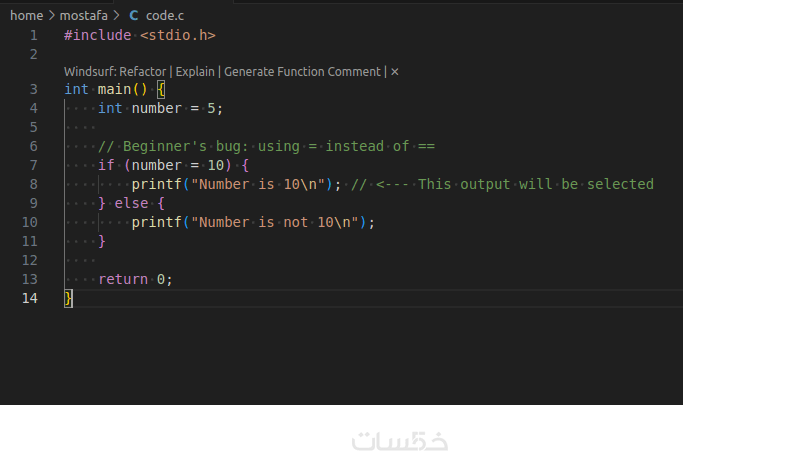Click the literal '10' in the if condition
The width and height of the screenshot is (800, 460).
[x=215, y=166]
